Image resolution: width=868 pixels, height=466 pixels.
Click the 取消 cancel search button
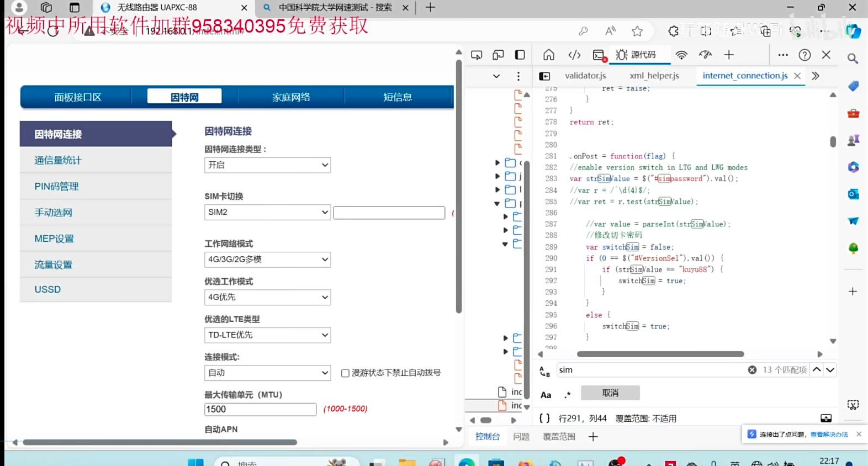coord(610,393)
